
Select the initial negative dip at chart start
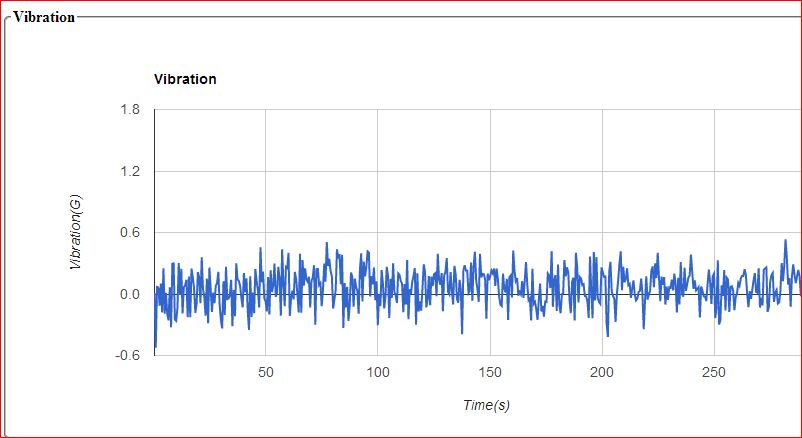pos(155,347)
